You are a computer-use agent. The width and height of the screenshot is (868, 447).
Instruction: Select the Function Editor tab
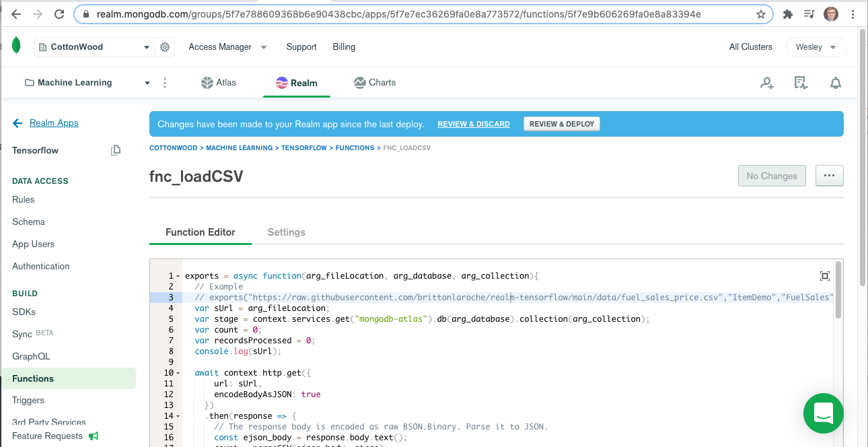201,232
